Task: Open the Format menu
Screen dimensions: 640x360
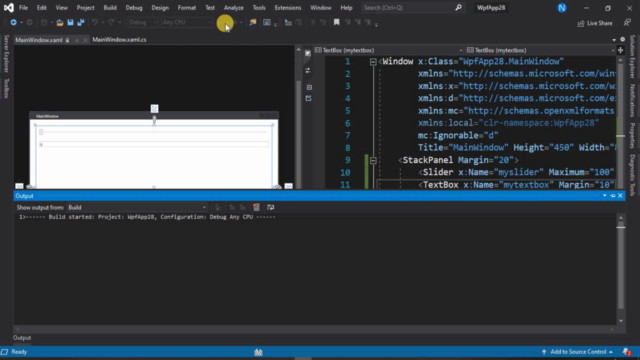Action: point(187,8)
